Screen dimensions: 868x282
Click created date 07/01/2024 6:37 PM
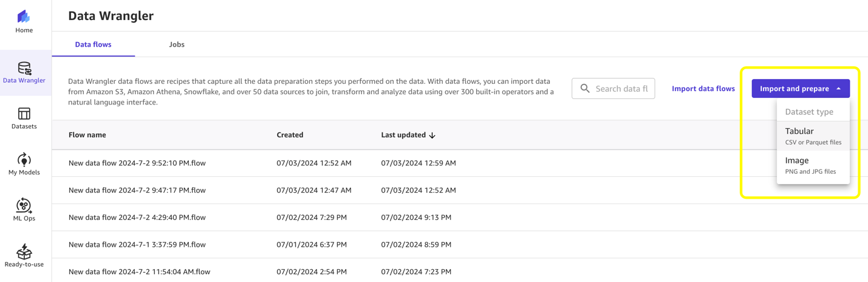point(312,244)
